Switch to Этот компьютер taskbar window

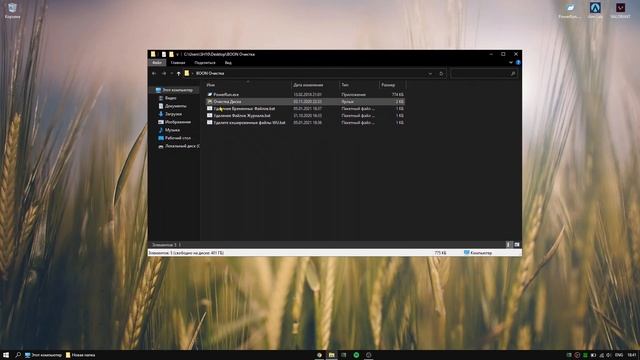pyautogui.click(x=43, y=355)
